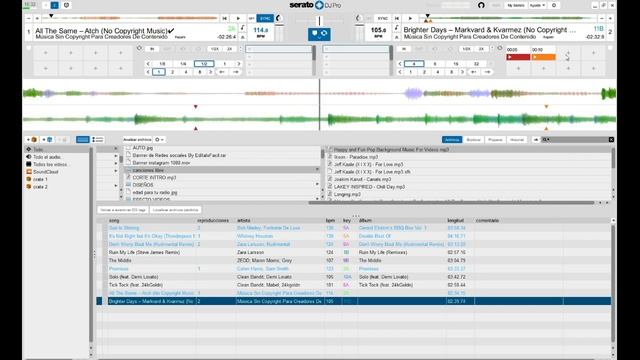
Task: Select crate 1 in sidebar
Action: (x=40, y=179)
